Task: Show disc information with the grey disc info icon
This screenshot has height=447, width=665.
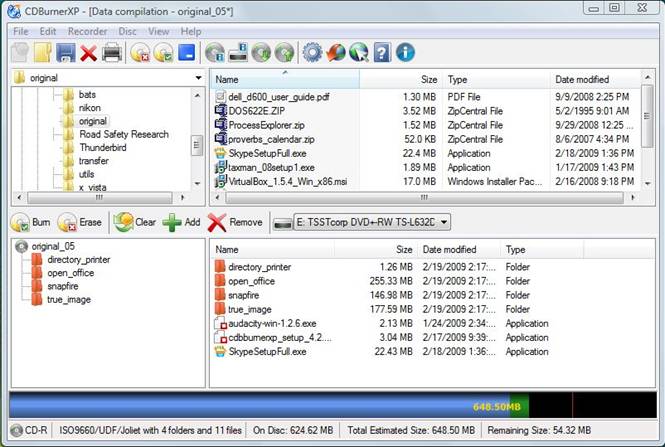Action: coord(215,53)
